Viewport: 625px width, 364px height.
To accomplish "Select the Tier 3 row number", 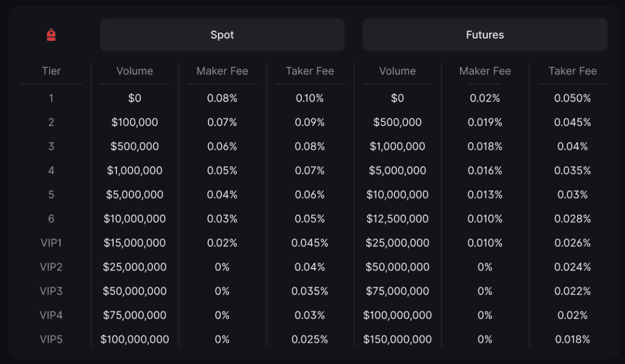I will coord(51,146).
